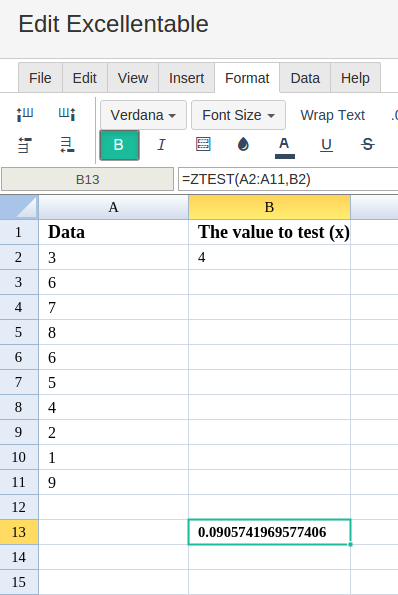The height and width of the screenshot is (595, 398).
Task: Open the File tab
Action: [40, 78]
